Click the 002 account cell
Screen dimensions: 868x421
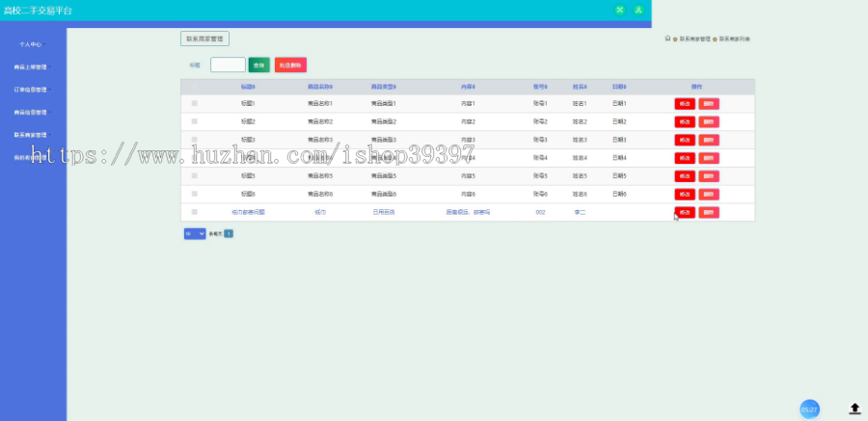[540, 213]
